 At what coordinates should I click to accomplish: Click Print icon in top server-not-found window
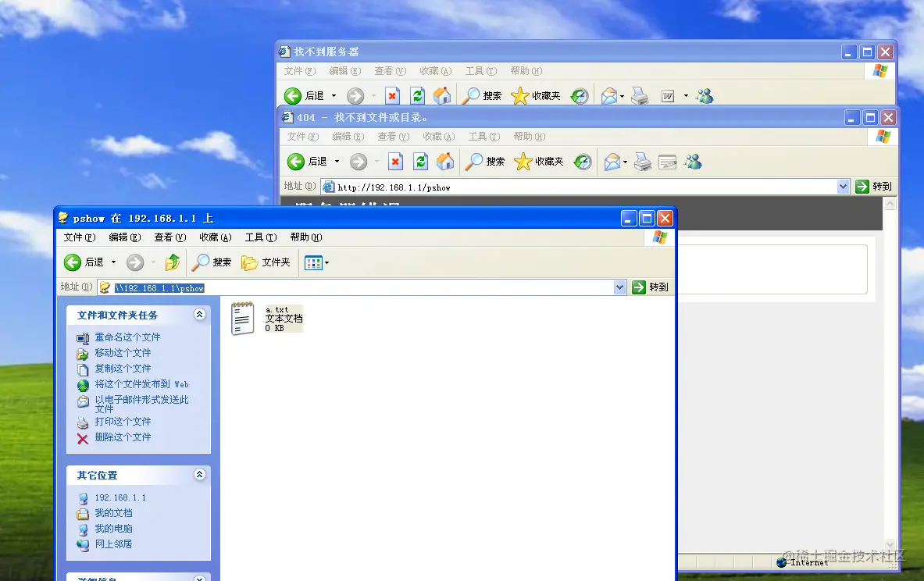coord(640,96)
